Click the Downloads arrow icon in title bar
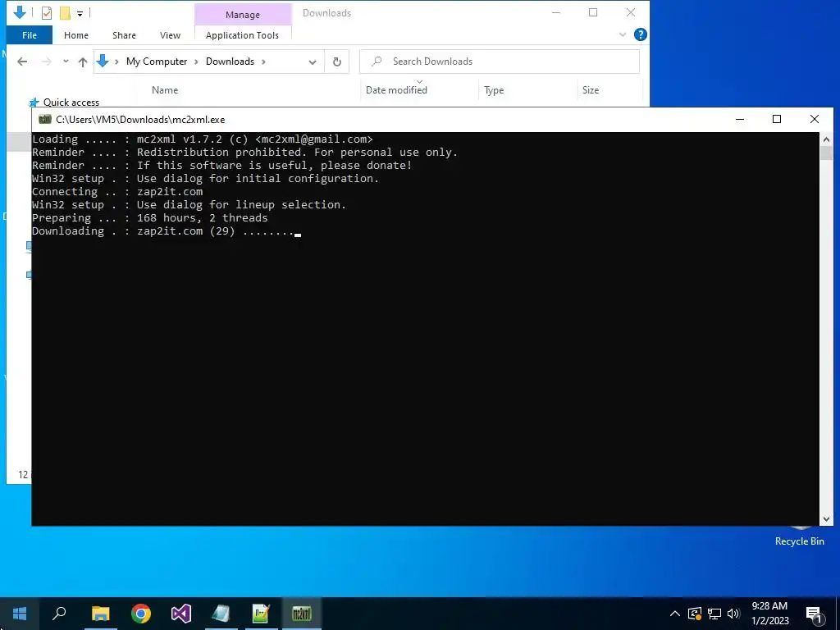 tap(20, 12)
